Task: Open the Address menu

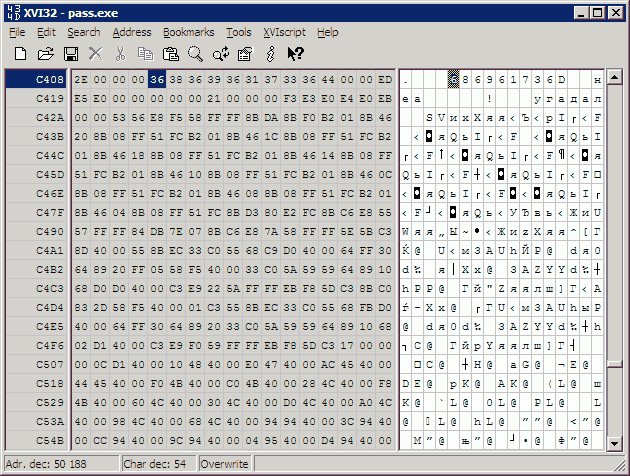Action: [132, 32]
